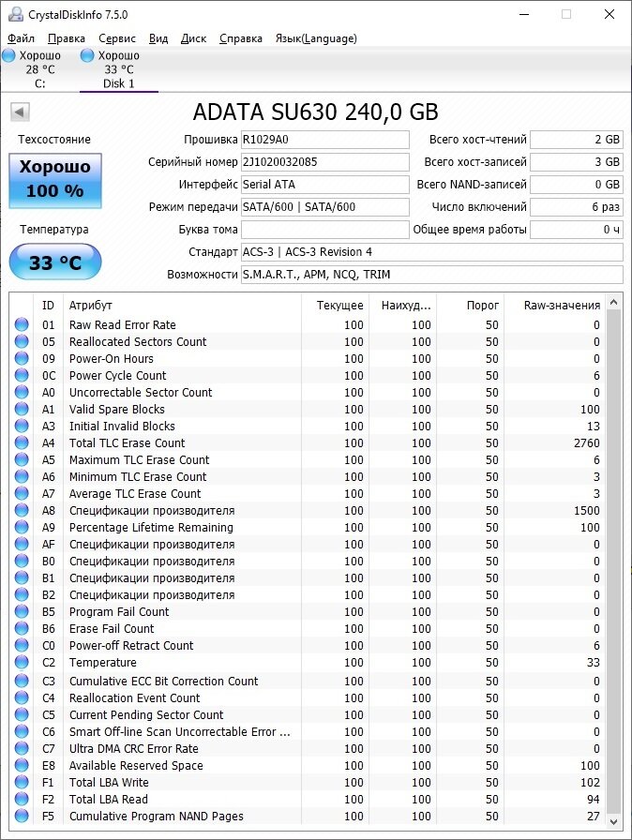
Task: Click the attribute list vertical scrollbar track
Action: click(x=614, y=562)
